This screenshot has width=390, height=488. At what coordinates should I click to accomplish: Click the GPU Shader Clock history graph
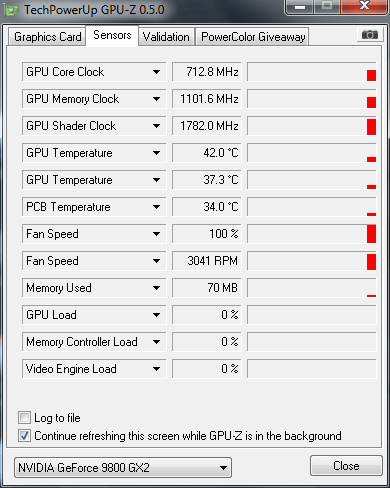coord(312,126)
